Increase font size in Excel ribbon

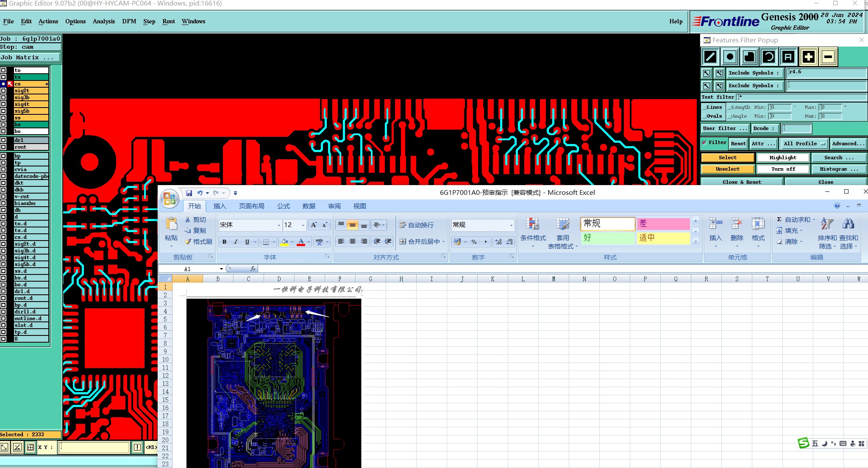[x=314, y=225]
